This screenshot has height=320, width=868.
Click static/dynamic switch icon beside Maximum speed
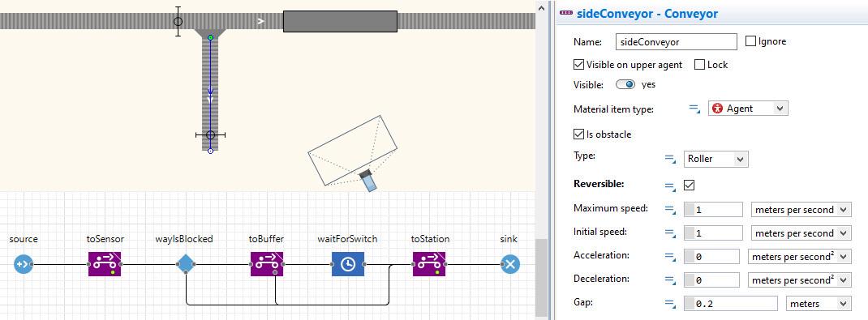(x=670, y=210)
